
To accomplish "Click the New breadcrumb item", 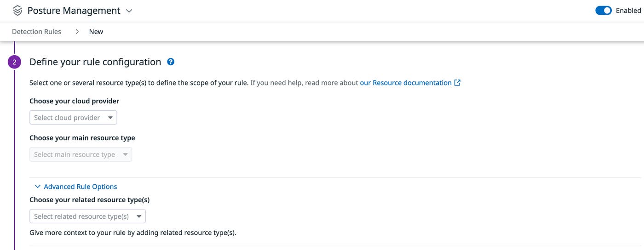I will [96, 32].
